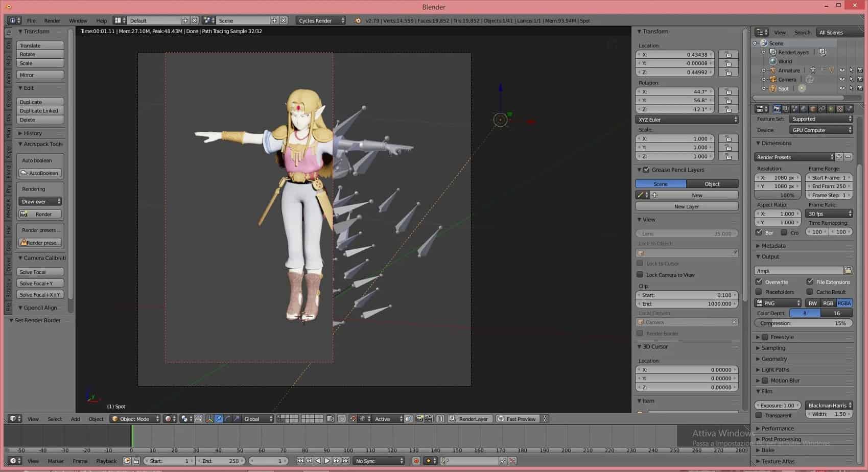Enable the Placeholders checkbox
Viewport: 868px width, 472px height.
(759, 292)
